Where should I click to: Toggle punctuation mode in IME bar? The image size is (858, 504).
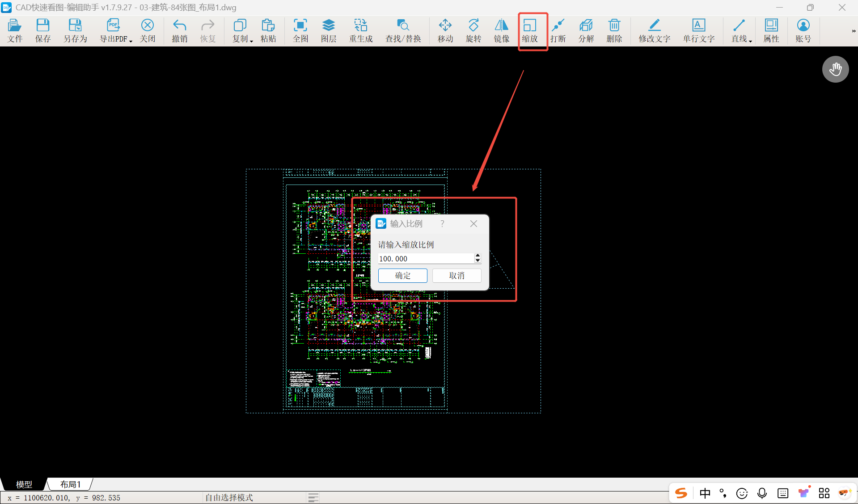[723, 493]
